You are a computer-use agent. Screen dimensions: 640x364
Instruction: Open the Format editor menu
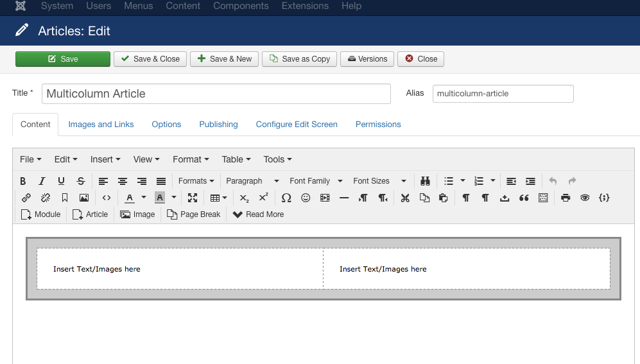click(x=191, y=160)
